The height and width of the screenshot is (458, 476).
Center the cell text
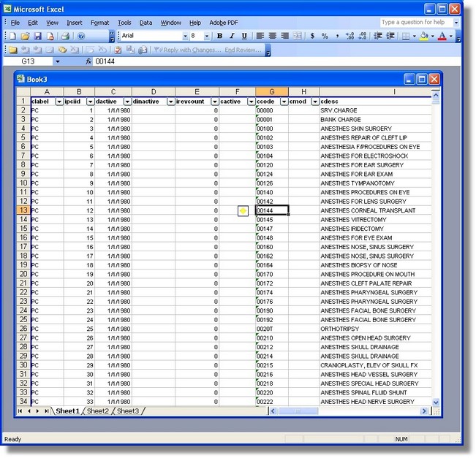point(272,36)
